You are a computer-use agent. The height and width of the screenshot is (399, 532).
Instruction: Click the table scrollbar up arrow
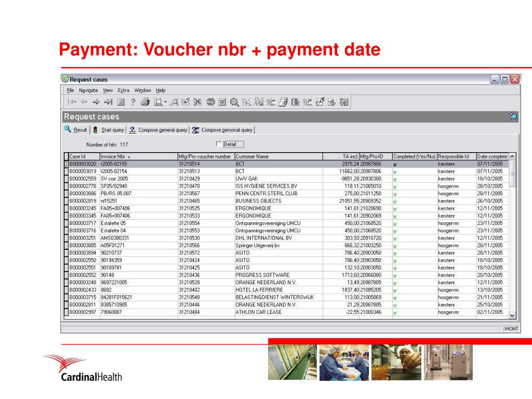[512, 156]
